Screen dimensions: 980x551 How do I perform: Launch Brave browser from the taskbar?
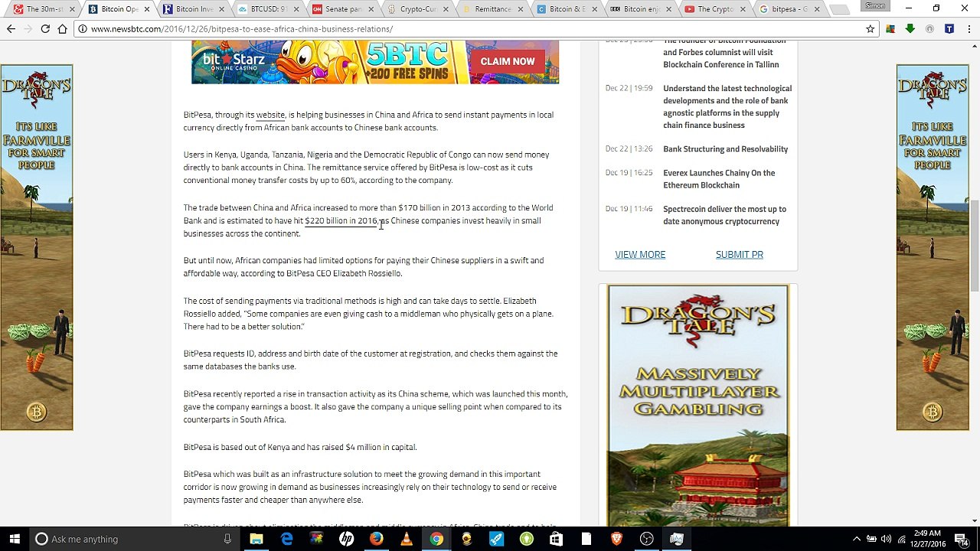[616, 539]
